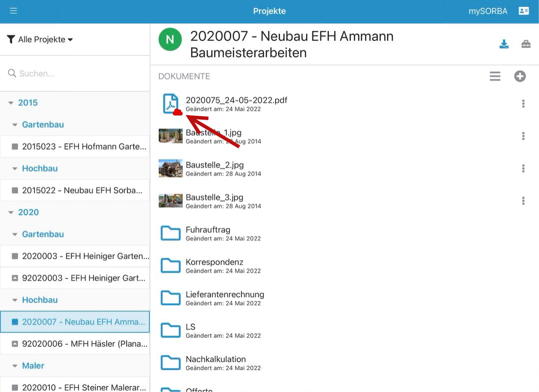Add a new document with plus icon
The width and height of the screenshot is (539, 392).
(x=520, y=76)
